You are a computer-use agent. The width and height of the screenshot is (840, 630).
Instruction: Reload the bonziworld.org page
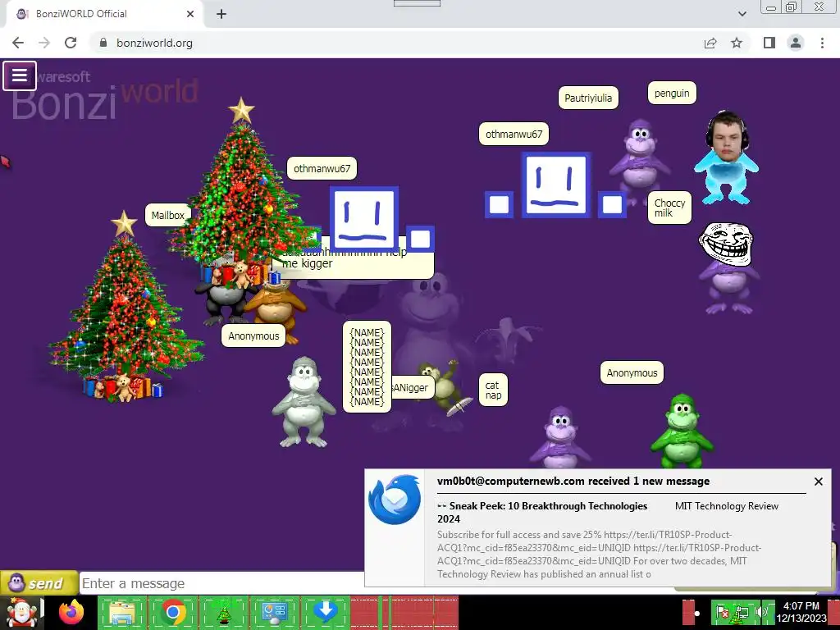pyautogui.click(x=71, y=43)
